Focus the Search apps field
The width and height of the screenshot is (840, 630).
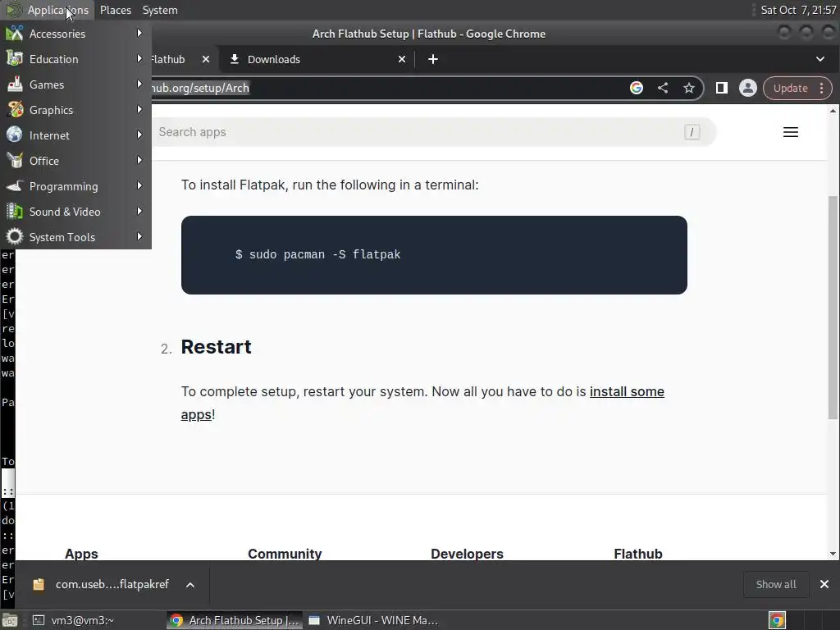pos(434,132)
